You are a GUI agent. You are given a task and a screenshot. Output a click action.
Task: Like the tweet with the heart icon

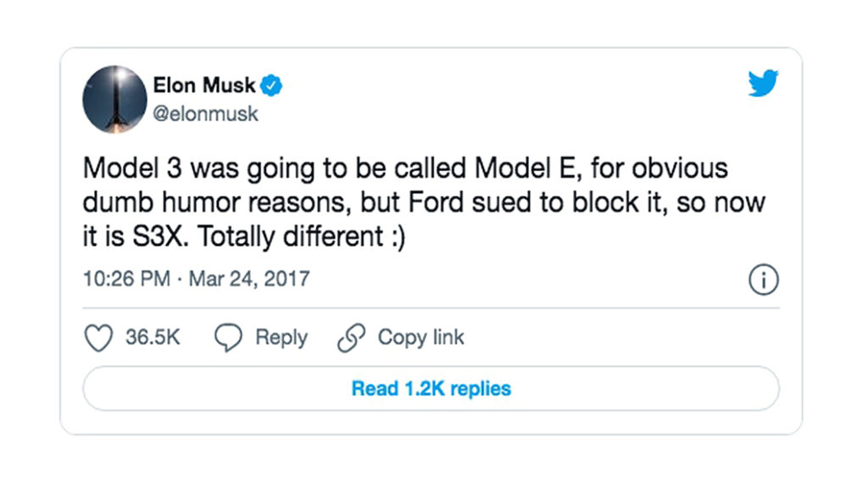98,337
